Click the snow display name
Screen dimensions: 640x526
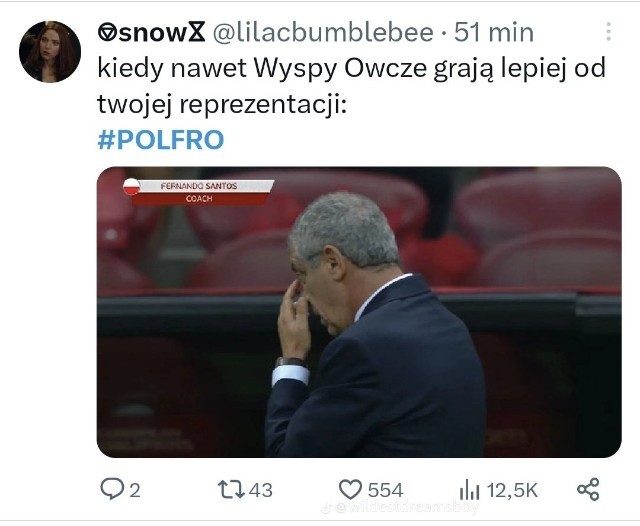(151, 32)
